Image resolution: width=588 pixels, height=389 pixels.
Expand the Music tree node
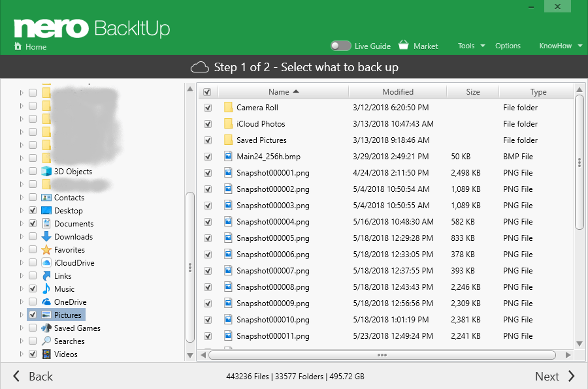(x=22, y=288)
